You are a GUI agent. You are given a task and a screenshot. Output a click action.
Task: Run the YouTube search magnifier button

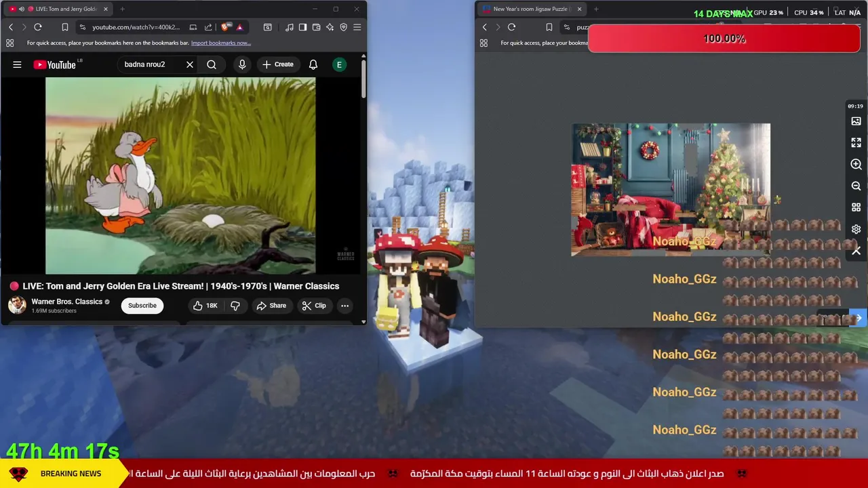[x=212, y=64]
